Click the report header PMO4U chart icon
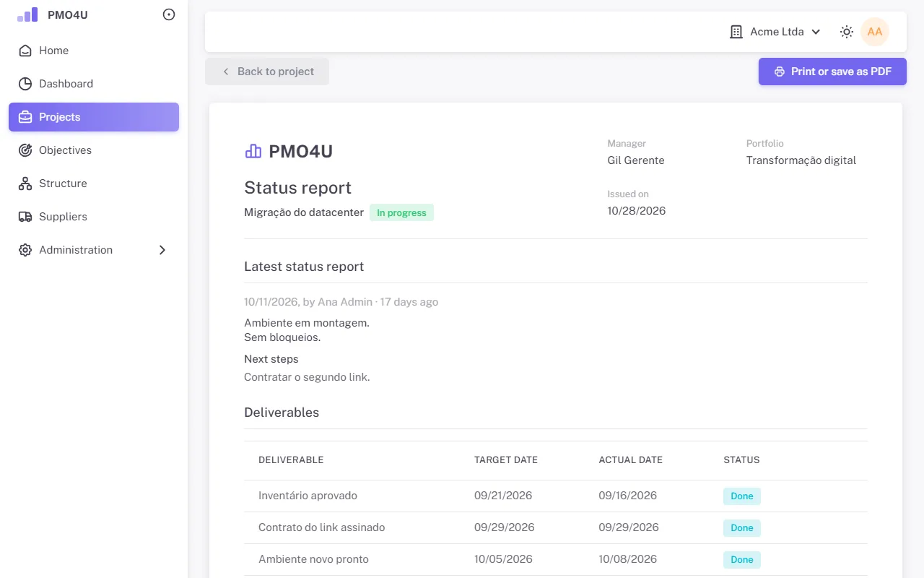 (x=253, y=151)
